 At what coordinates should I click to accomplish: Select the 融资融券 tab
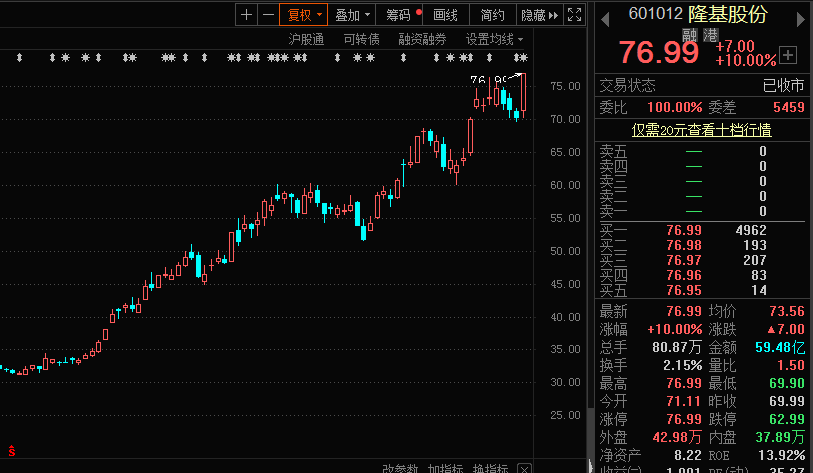tap(422, 39)
